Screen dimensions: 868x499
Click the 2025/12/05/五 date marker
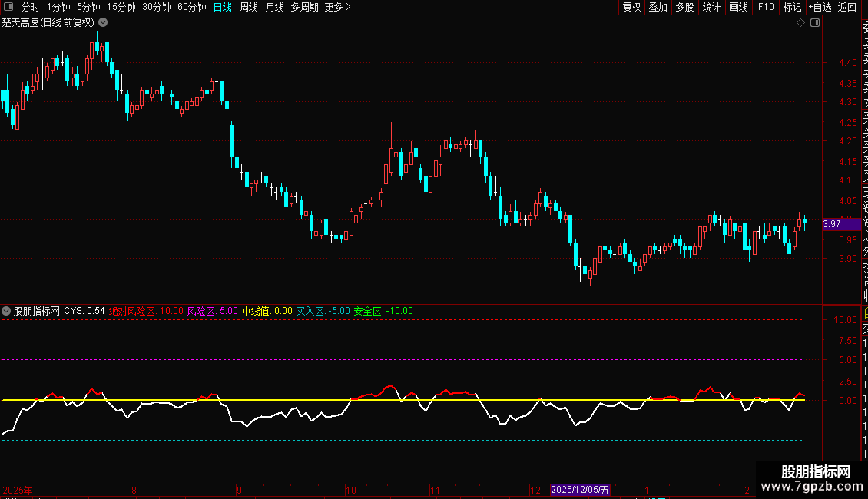[x=580, y=490]
